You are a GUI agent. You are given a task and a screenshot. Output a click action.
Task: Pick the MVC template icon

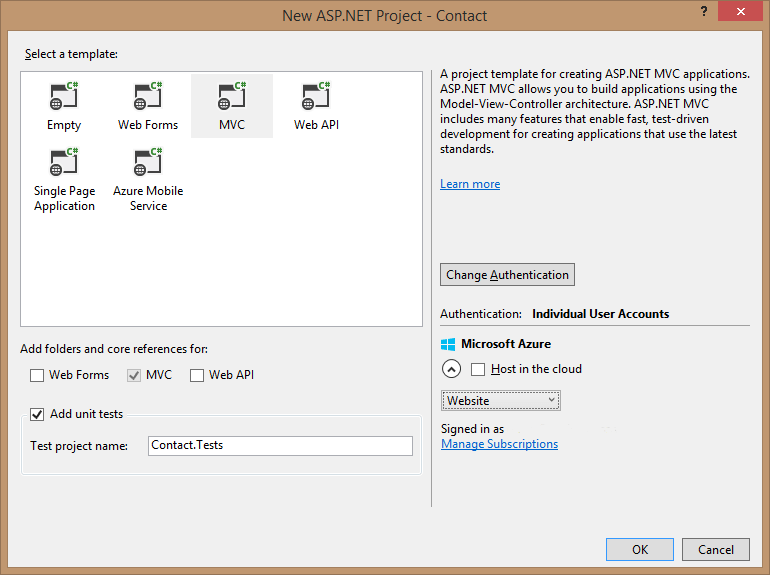click(232, 96)
